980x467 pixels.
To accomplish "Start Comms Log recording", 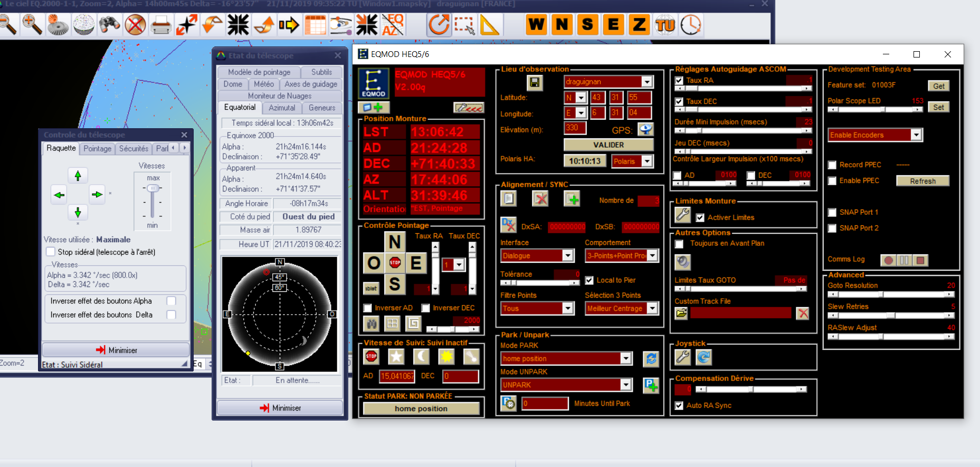I will click(x=889, y=260).
